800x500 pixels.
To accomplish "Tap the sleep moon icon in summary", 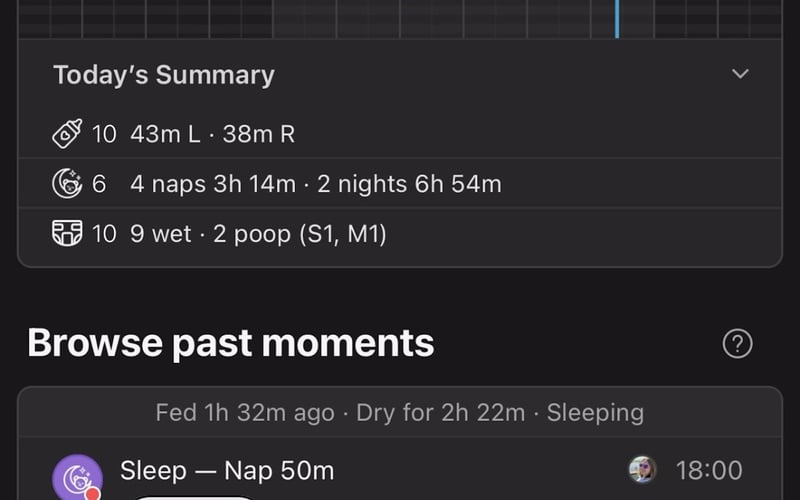I will click(67, 184).
